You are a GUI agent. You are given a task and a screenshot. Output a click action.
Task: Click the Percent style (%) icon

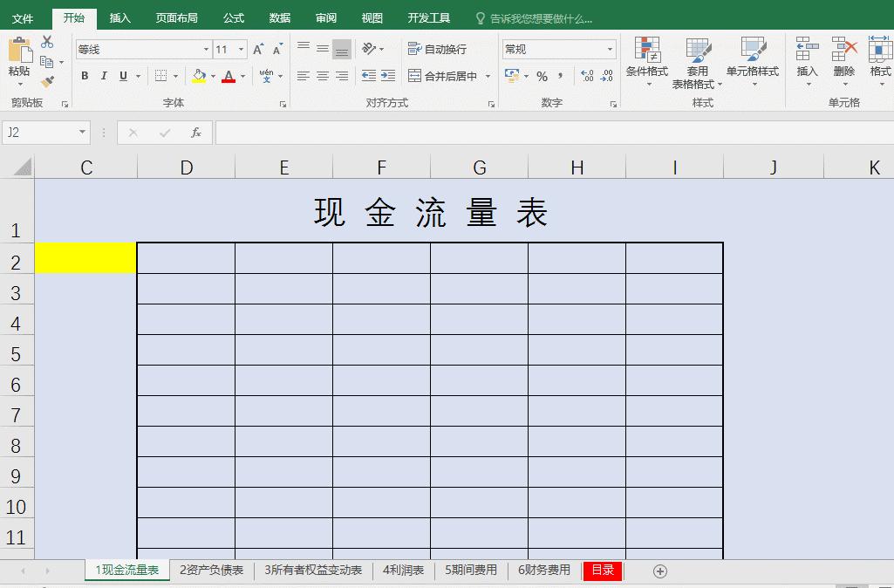pos(541,77)
